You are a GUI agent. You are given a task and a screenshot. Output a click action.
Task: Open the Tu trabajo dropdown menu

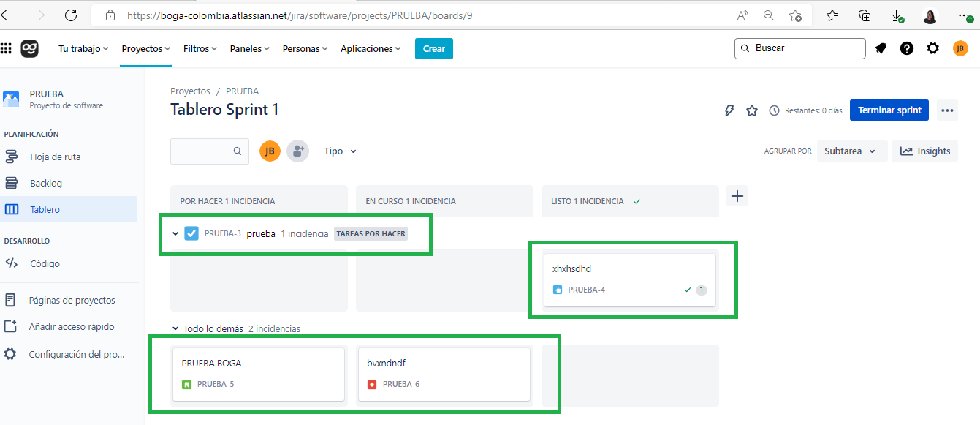coord(83,48)
